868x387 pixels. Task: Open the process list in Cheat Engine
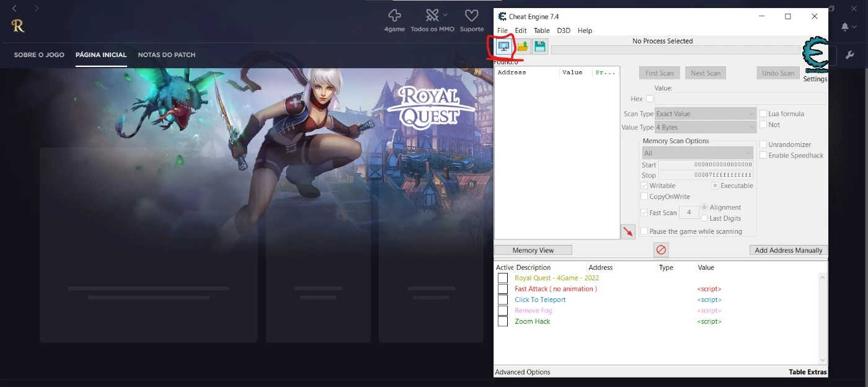coord(503,47)
